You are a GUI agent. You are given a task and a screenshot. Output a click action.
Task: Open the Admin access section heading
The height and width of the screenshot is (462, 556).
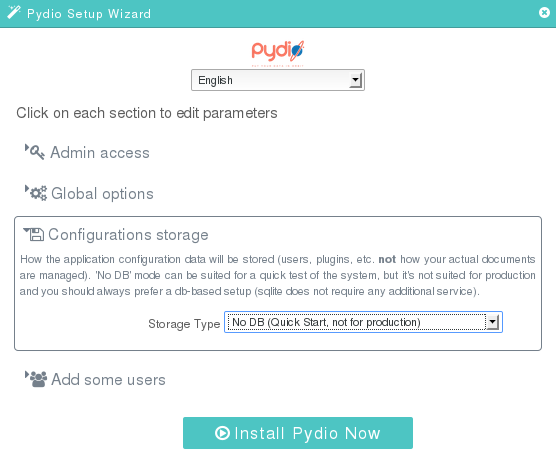click(x=100, y=153)
